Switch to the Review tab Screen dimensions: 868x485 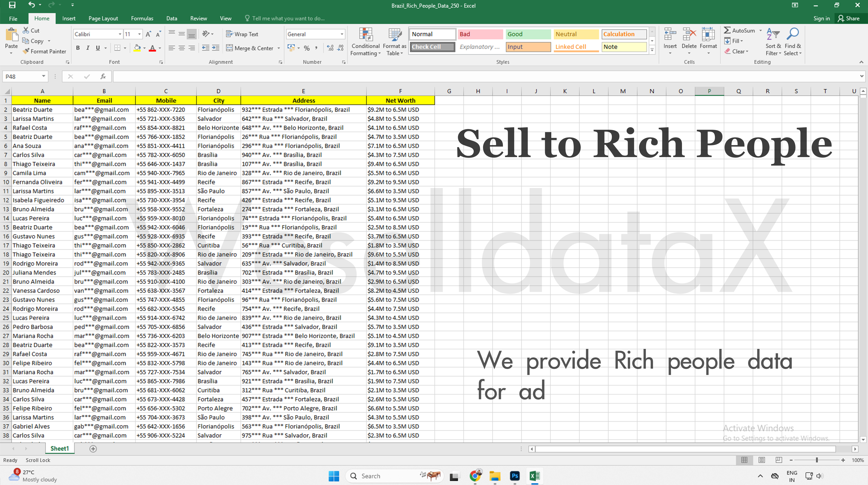[199, 18]
